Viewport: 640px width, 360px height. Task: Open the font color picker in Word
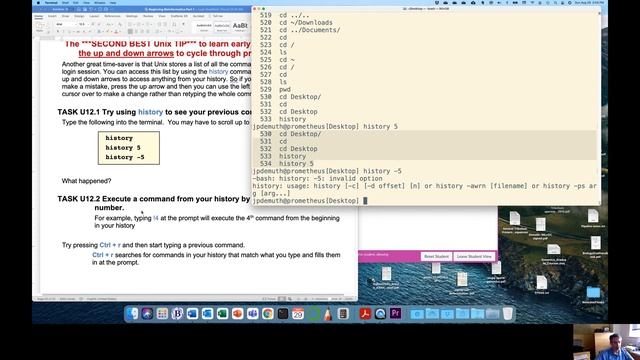(x=117, y=31)
